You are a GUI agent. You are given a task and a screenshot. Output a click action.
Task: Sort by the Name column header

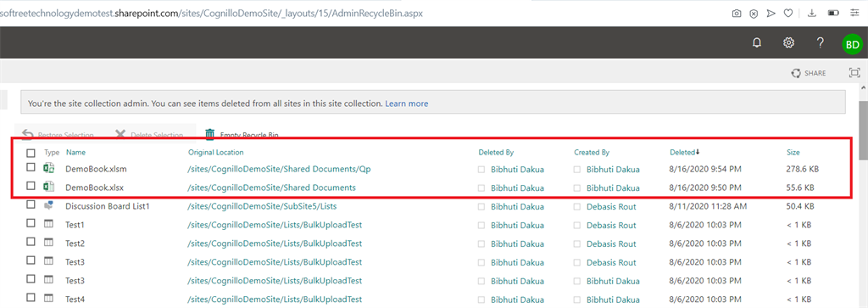(75, 153)
